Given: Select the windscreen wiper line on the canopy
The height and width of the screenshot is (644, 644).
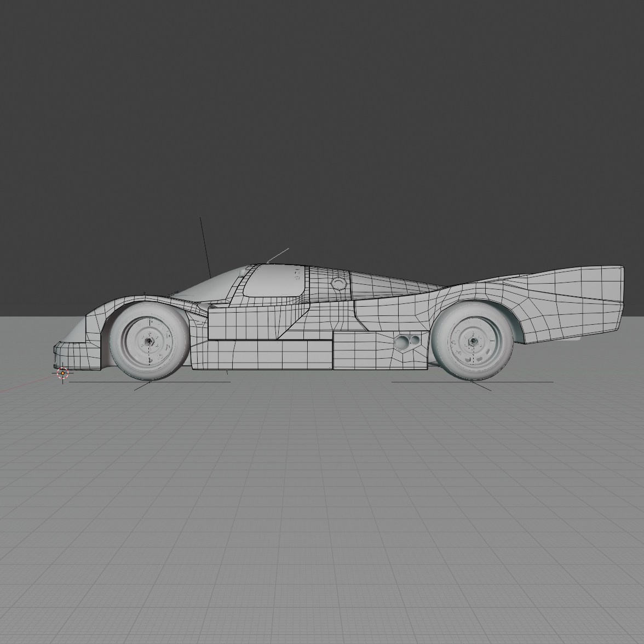Looking at the screenshot, I should [279, 255].
